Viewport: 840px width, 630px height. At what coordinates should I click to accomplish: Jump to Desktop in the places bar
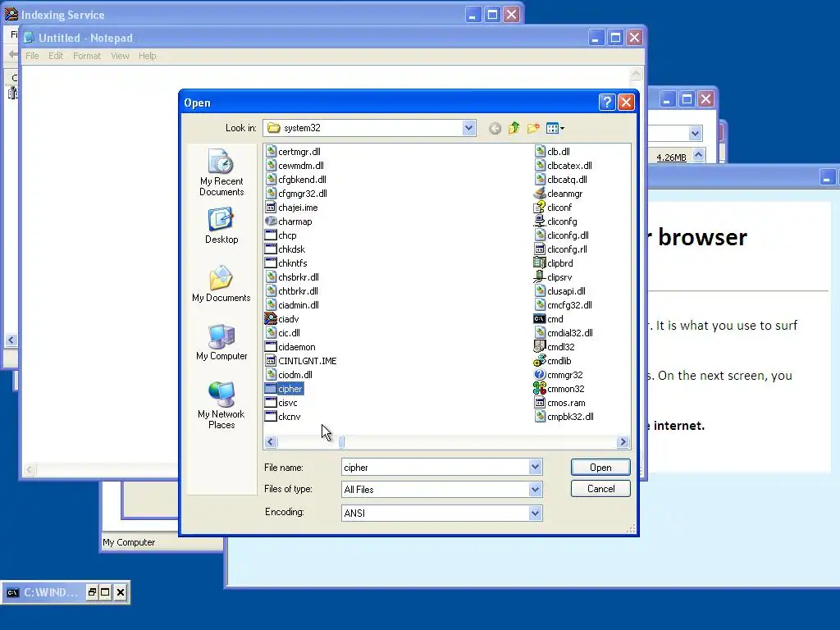[221, 226]
